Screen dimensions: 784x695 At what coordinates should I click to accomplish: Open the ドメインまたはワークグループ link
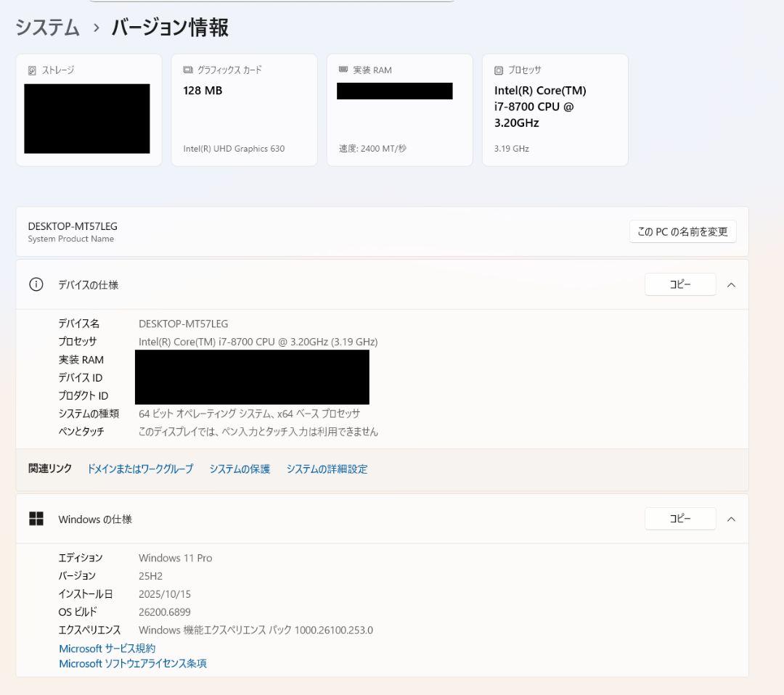[x=140, y=469]
